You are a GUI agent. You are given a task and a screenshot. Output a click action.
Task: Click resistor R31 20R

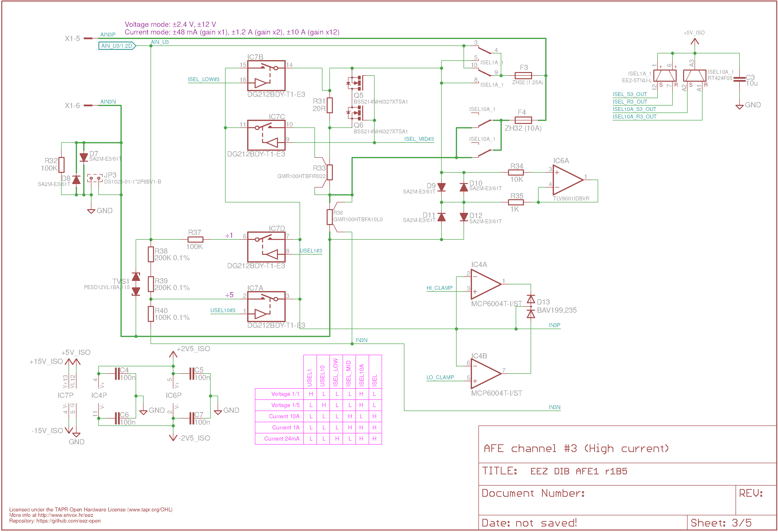pos(330,105)
